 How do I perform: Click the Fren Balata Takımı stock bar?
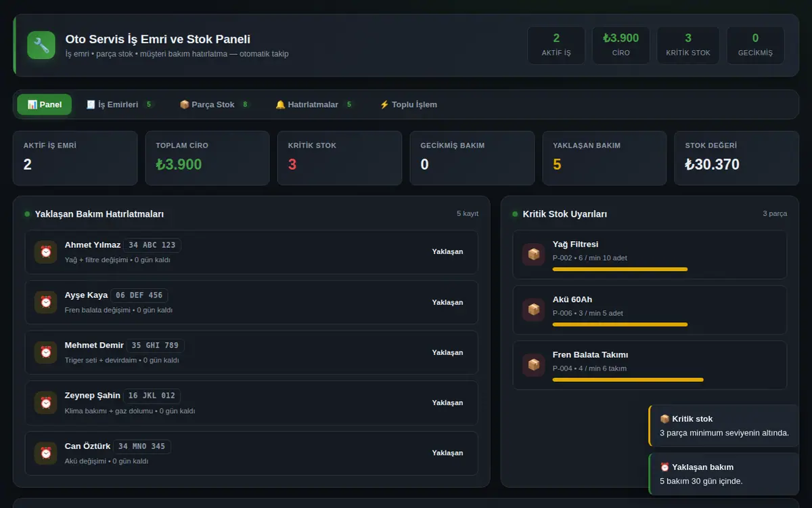[x=628, y=379]
